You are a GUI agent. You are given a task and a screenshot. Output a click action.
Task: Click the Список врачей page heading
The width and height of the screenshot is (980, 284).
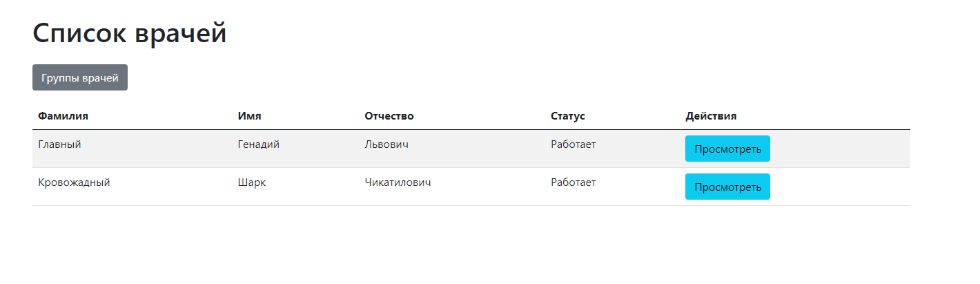130,33
